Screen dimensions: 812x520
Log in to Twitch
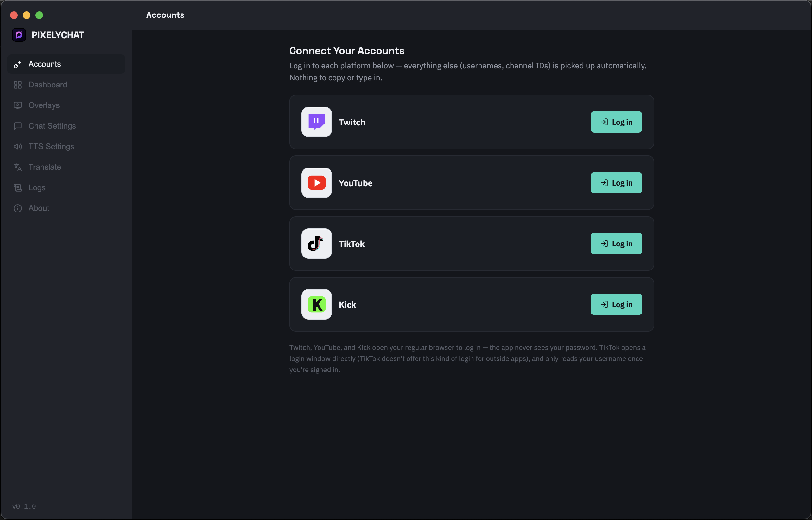coord(616,122)
